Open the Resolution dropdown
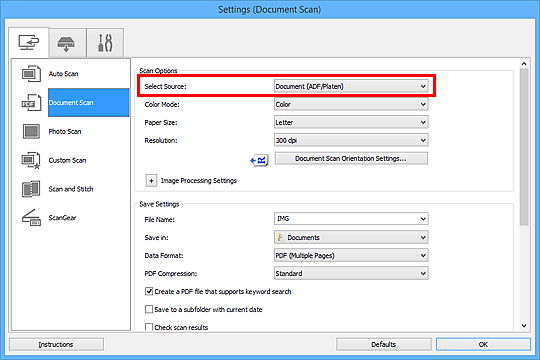540x360 pixels. pos(351,140)
